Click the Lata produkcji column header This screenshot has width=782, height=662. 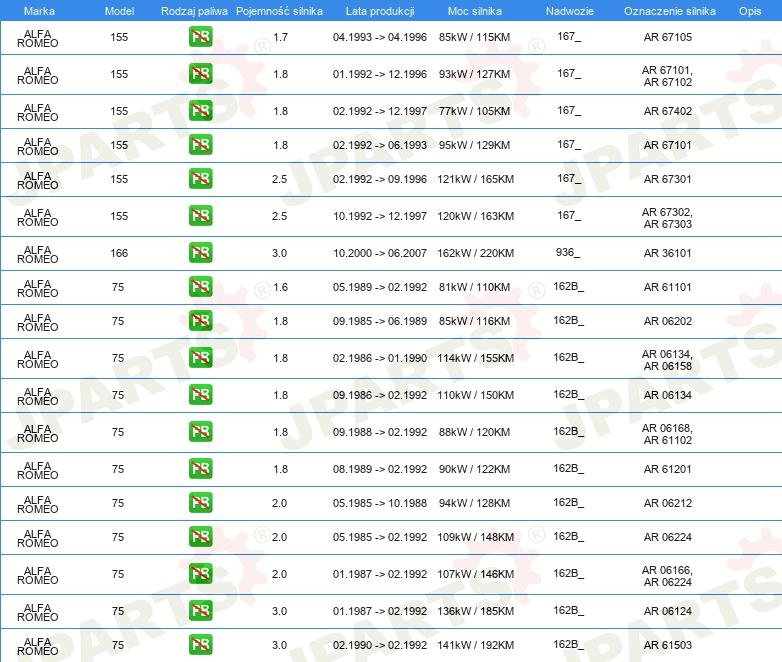coord(380,11)
